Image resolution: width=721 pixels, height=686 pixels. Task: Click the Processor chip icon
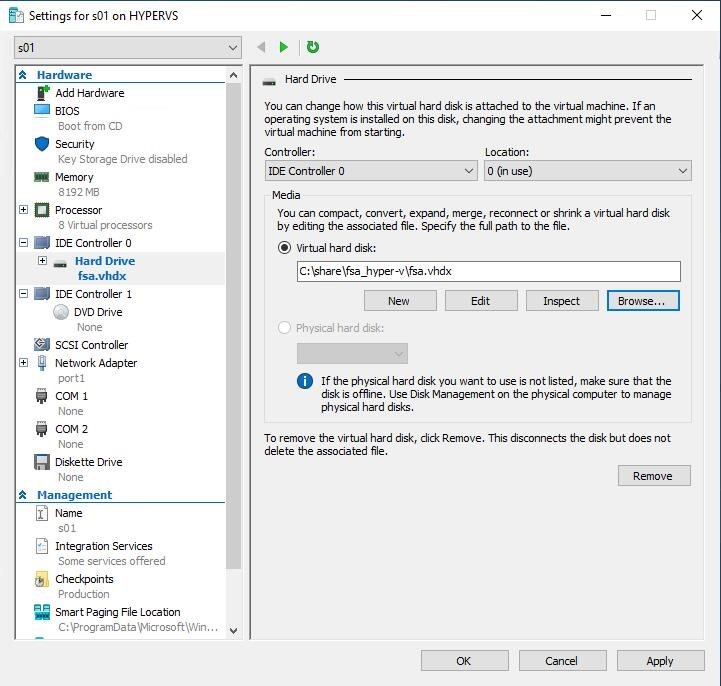click(42, 210)
